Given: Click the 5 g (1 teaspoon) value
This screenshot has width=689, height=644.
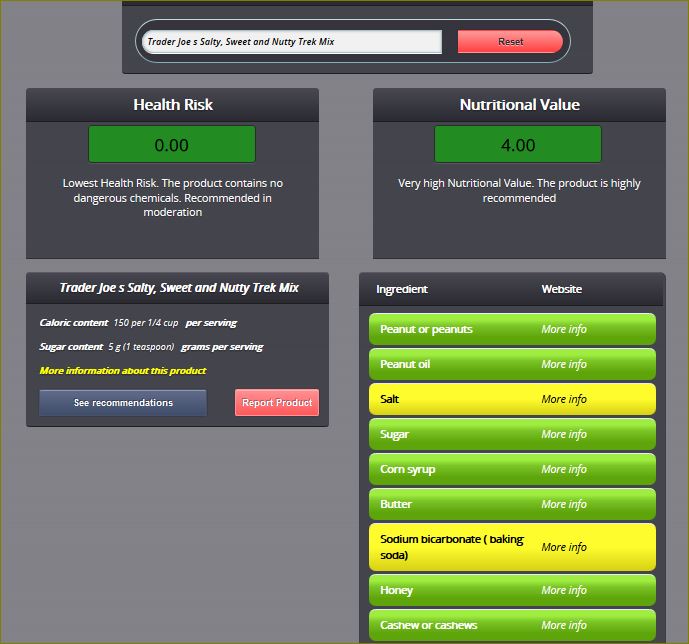Looking at the screenshot, I should (141, 347).
